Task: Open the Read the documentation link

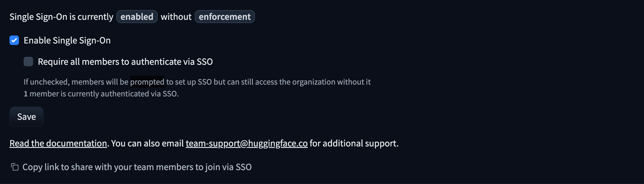Action: tap(58, 143)
